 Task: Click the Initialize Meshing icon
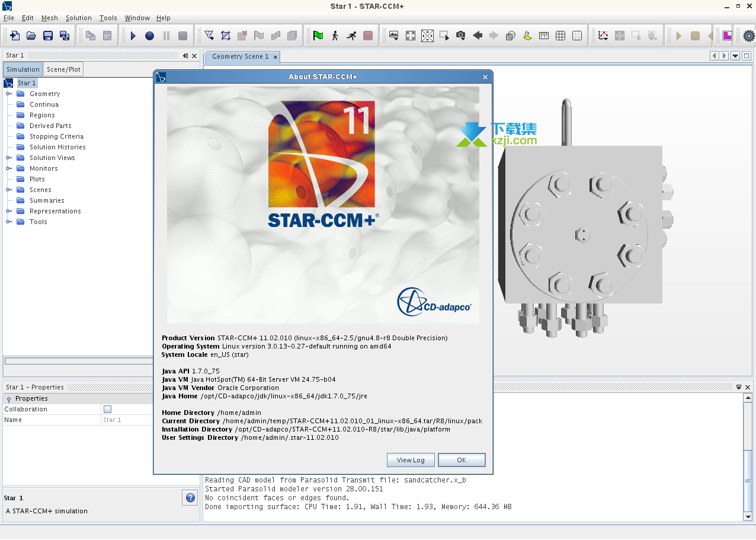(x=209, y=36)
